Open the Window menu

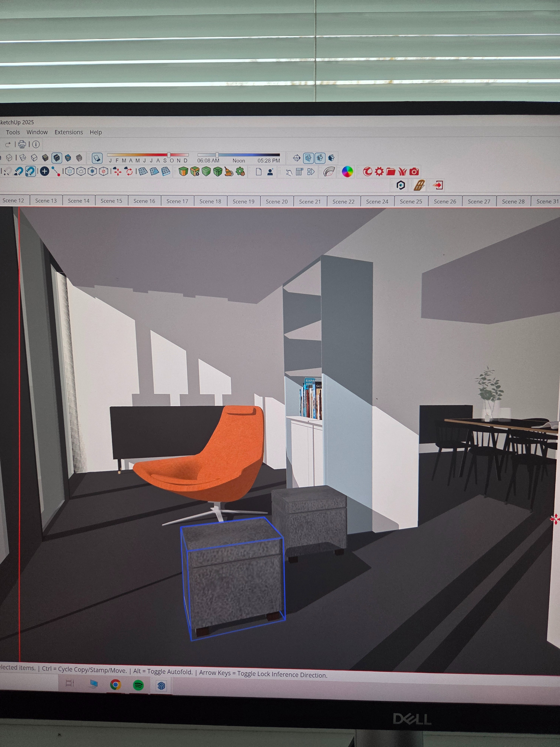pos(37,132)
